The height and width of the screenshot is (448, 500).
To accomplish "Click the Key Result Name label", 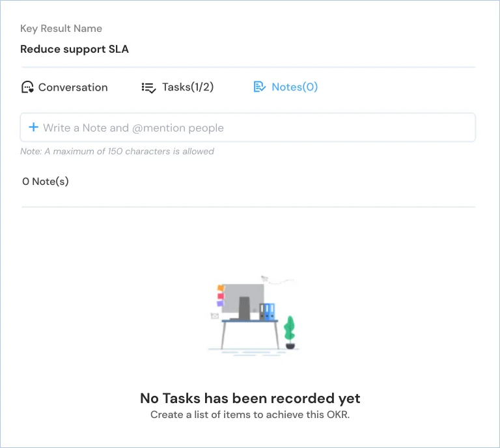I will pyautogui.click(x=61, y=29).
